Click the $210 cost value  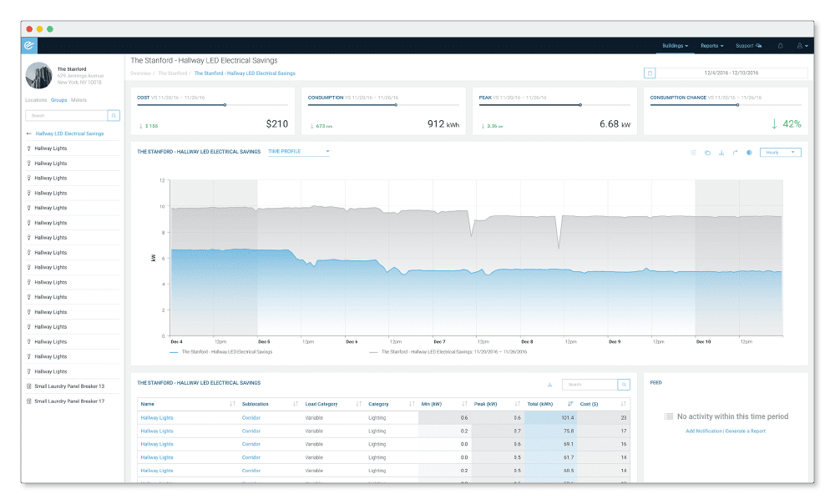277,124
